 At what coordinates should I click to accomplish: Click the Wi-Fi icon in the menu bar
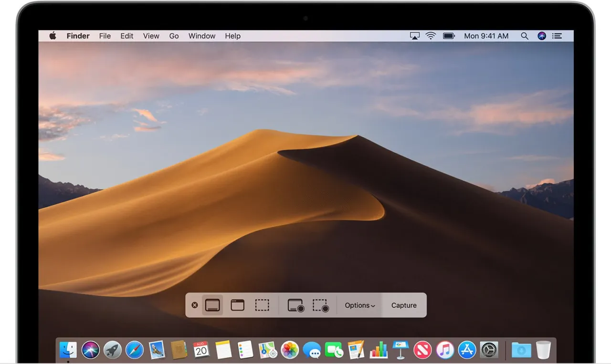(431, 35)
